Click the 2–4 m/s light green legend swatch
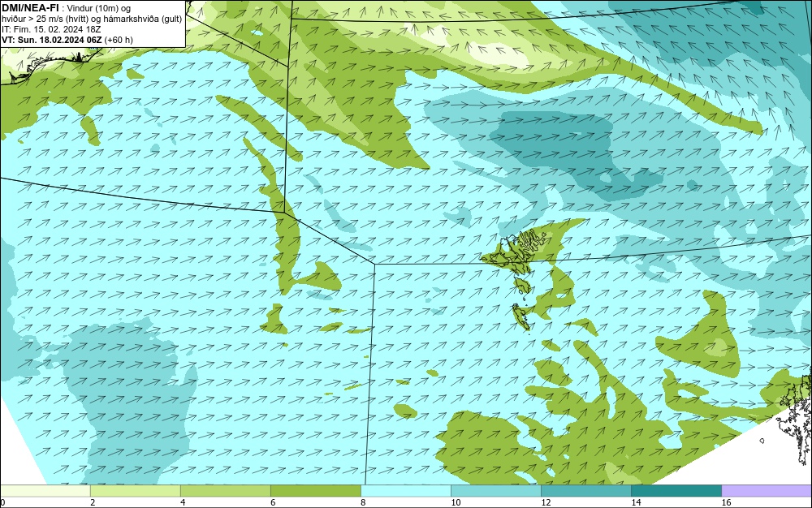This screenshot has width=812, height=508. point(136,491)
